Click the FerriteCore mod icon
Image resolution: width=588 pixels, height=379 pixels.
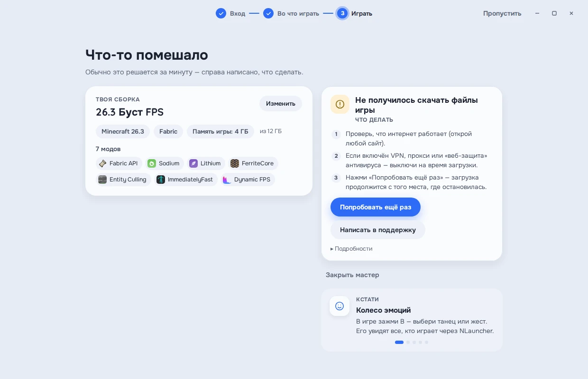pyautogui.click(x=235, y=163)
